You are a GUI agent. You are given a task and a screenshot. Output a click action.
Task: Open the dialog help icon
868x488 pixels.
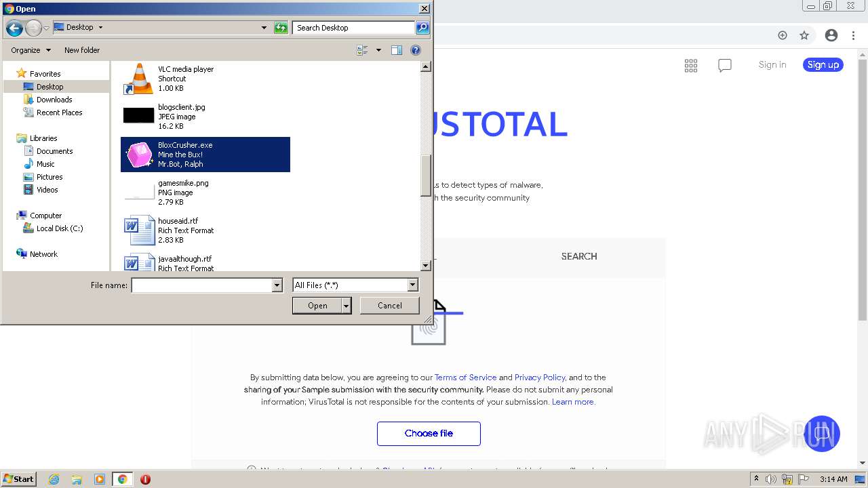416,50
